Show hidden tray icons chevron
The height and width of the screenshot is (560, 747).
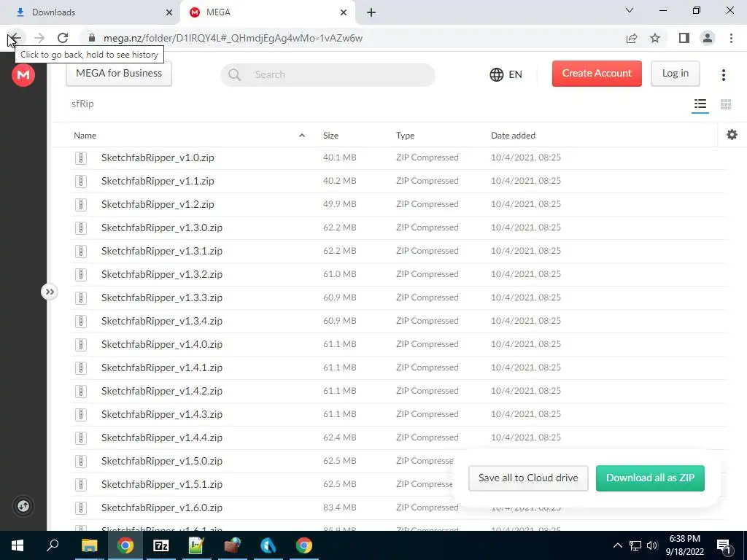(x=617, y=545)
